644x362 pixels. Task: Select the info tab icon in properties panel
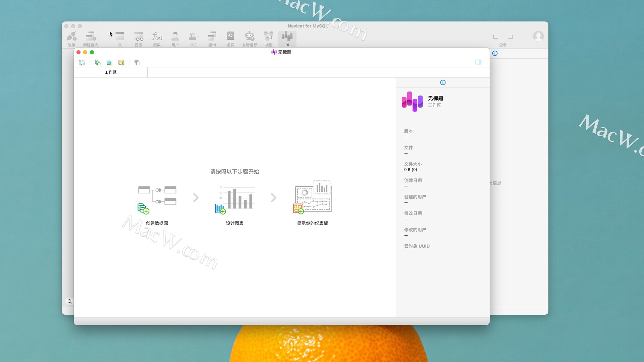click(x=443, y=82)
